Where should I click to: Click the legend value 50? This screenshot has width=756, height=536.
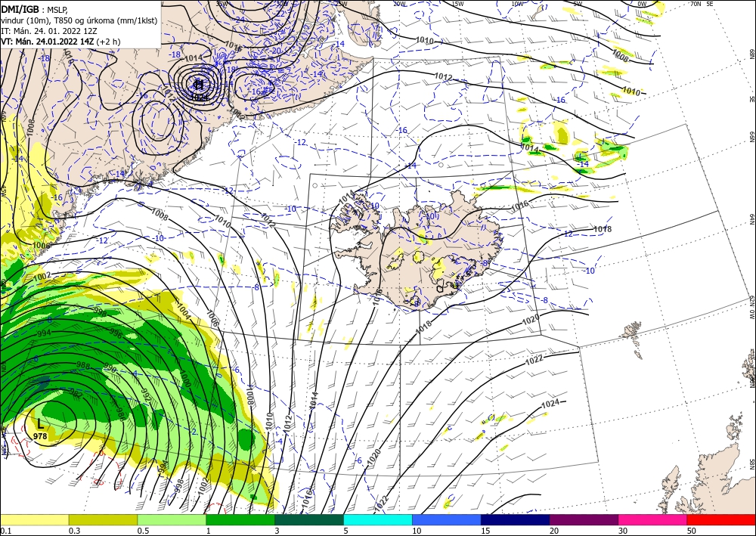[x=692, y=531]
